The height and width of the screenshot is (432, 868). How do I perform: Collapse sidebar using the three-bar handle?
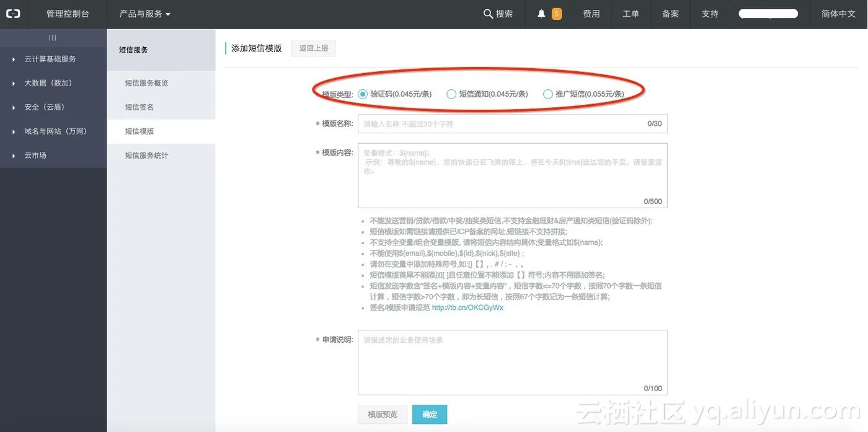53,38
